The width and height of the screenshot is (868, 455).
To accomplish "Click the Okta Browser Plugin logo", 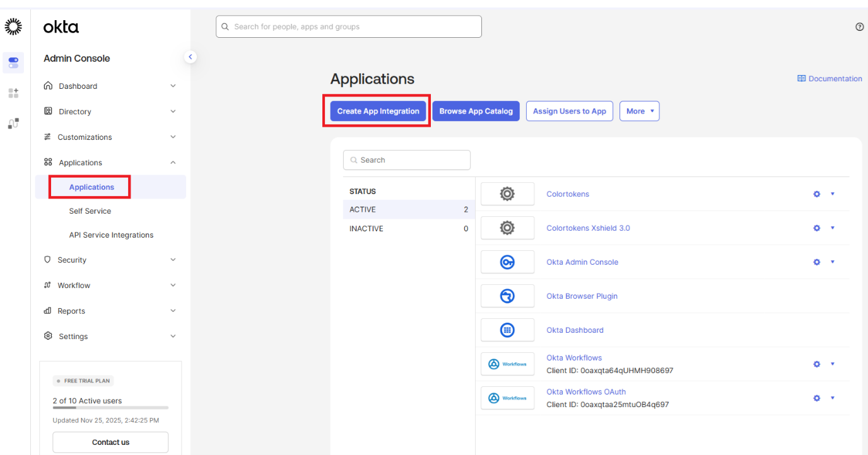I will click(x=507, y=296).
